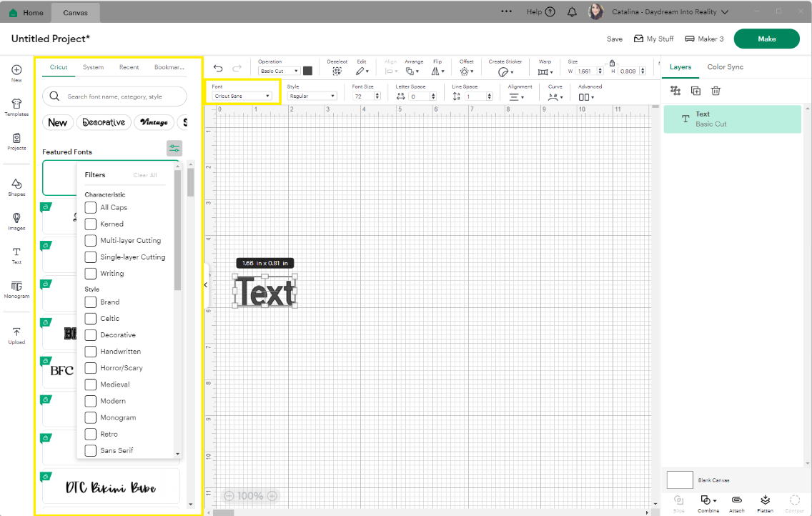Viewport: 812px width, 516px height.
Task: Open the Offset tool
Action: tap(466, 71)
